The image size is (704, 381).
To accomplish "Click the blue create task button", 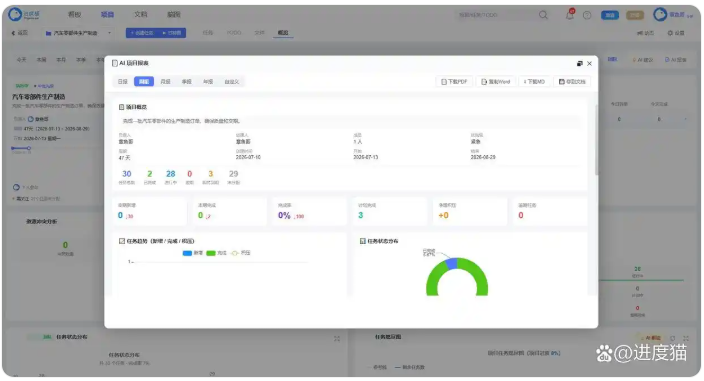I will (142, 33).
